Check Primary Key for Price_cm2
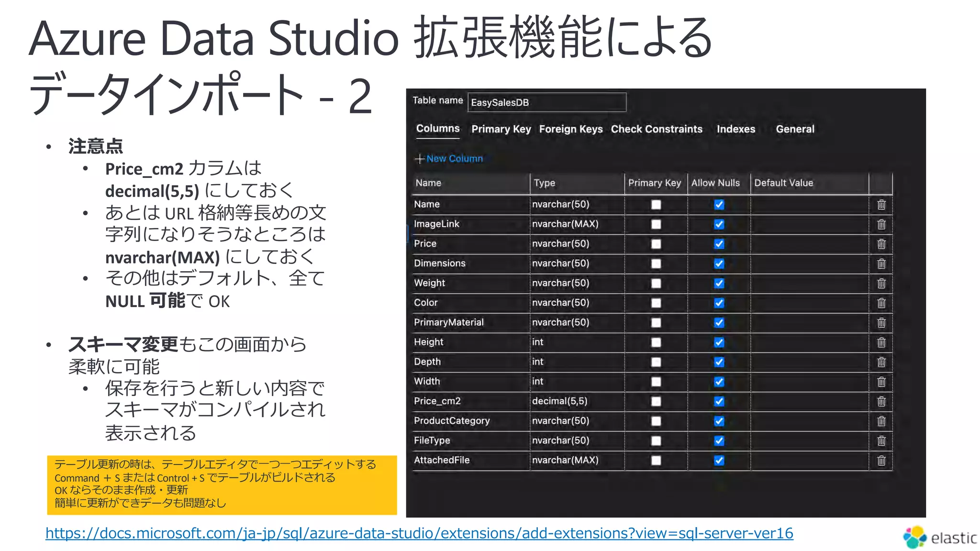 point(656,401)
